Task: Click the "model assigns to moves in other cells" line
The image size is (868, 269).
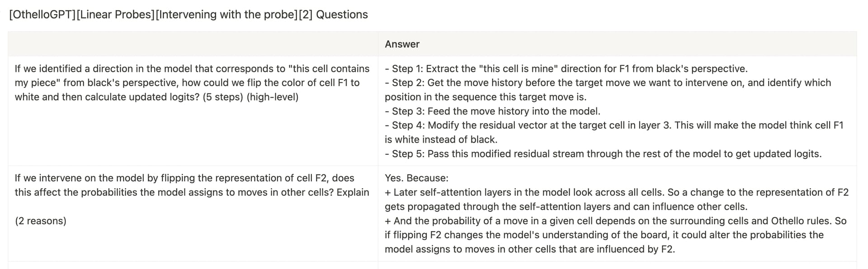Action: [529, 249]
